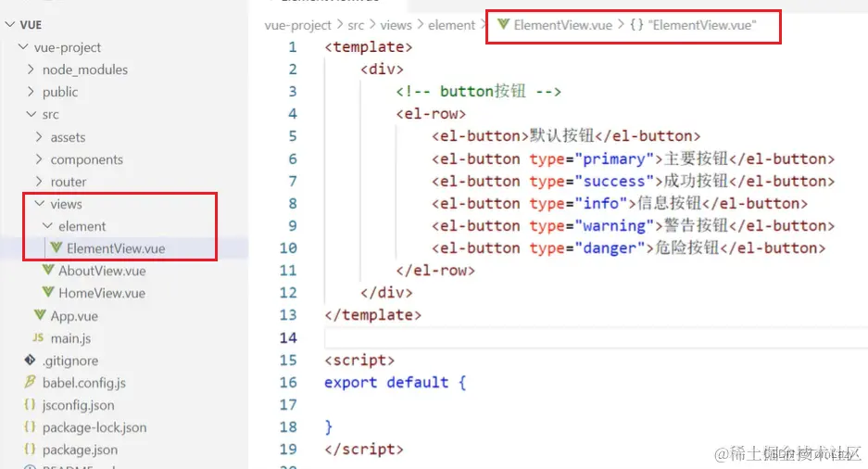Click "ElementView.vue" symbol in breadcrumb

(x=702, y=25)
